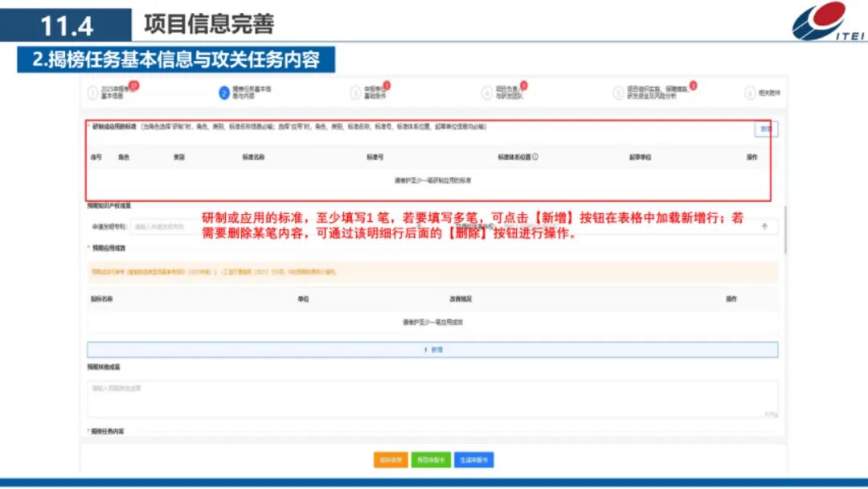
Task: Click inside the 预期其他成果 text area
Action: click(434, 394)
